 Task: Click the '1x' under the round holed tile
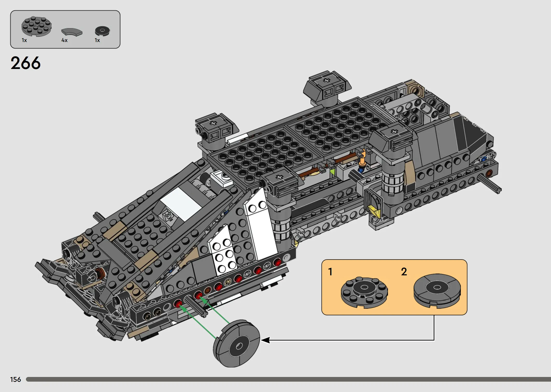click(97, 40)
